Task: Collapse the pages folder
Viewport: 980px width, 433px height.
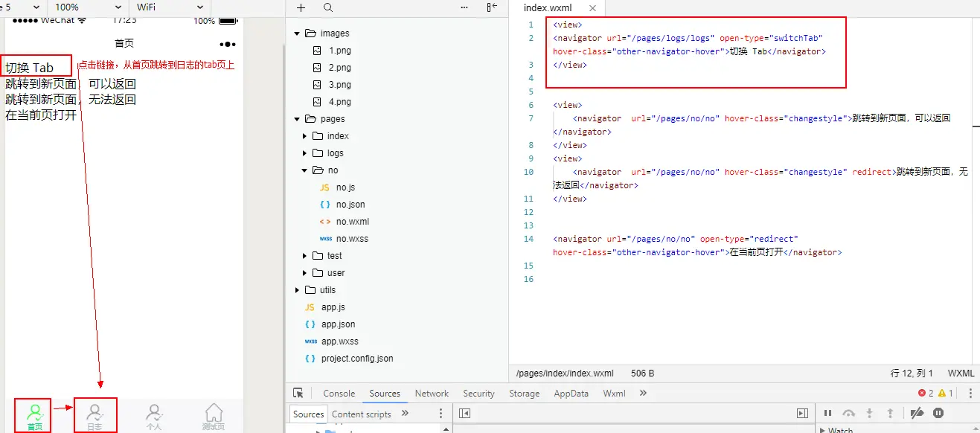Action: click(298, 119)
